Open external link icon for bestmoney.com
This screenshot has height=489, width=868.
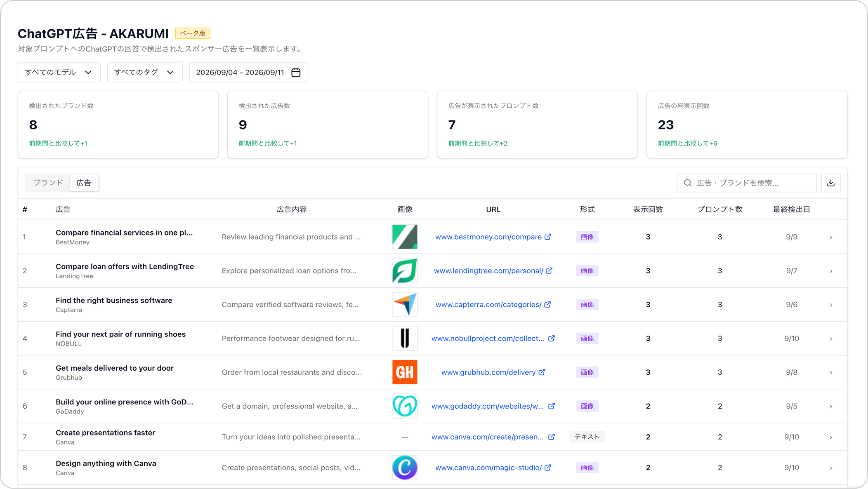click(x=548, y=237)
